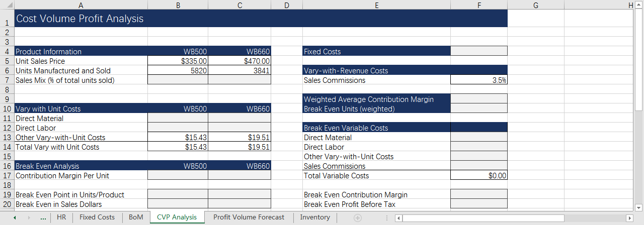
Task: Click Units Manufactured and Sold label
Action: pos(63,70)
